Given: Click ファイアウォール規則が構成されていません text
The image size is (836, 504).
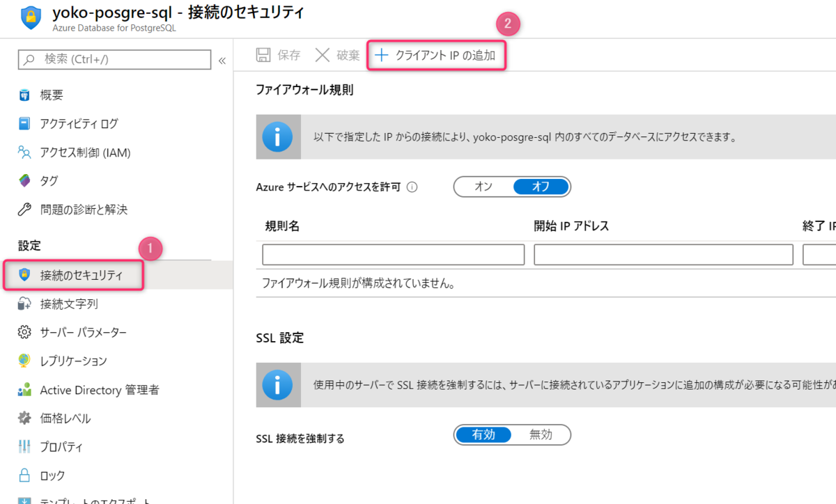Looking at the screenshot, I should point(358,284).
